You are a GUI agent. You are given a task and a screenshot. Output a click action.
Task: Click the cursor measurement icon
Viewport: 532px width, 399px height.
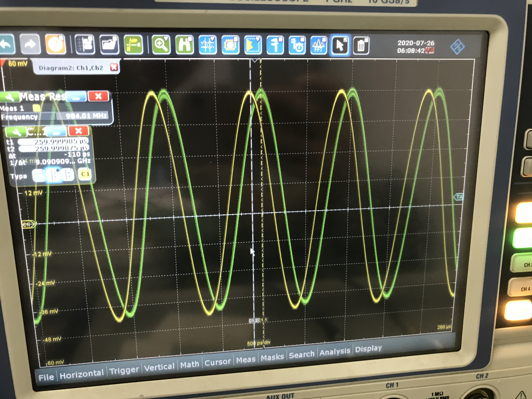(207, 45)
